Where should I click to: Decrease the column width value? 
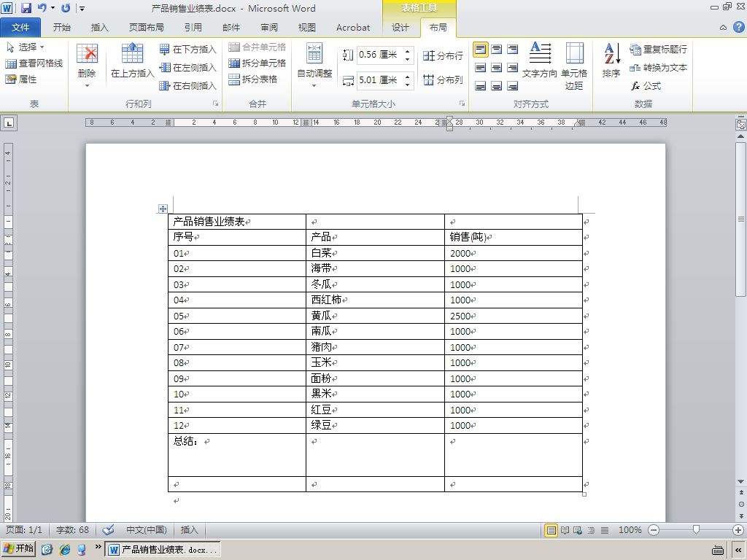coord(408,84)
